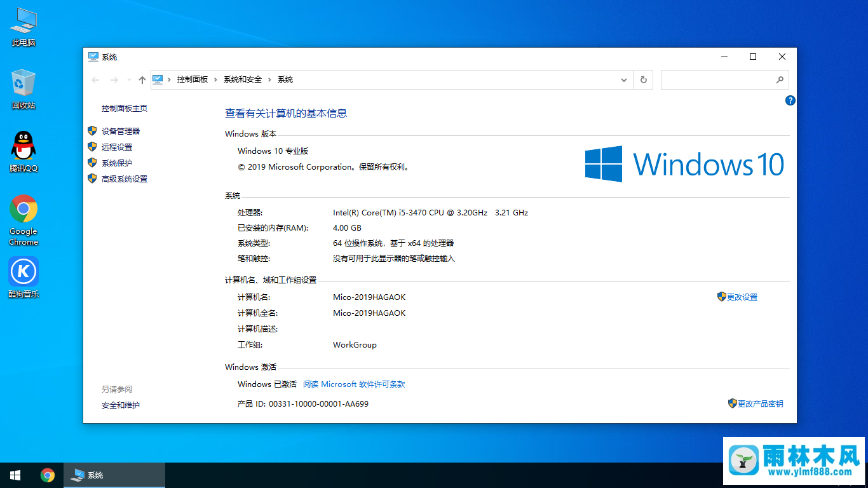Click the Windows 已激活 status text
The image size is (868, 488).
click(267, 384)
